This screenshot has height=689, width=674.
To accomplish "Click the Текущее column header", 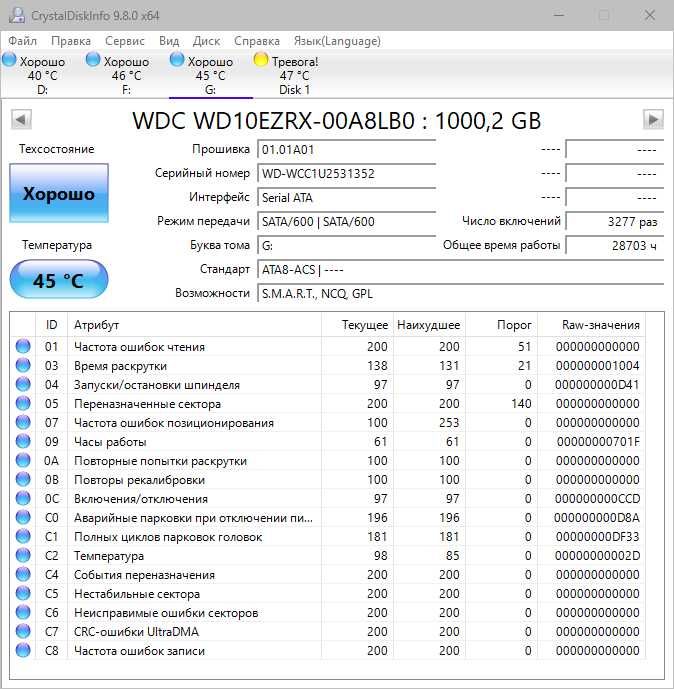I will pyautogui.click(x=358, y=325).
